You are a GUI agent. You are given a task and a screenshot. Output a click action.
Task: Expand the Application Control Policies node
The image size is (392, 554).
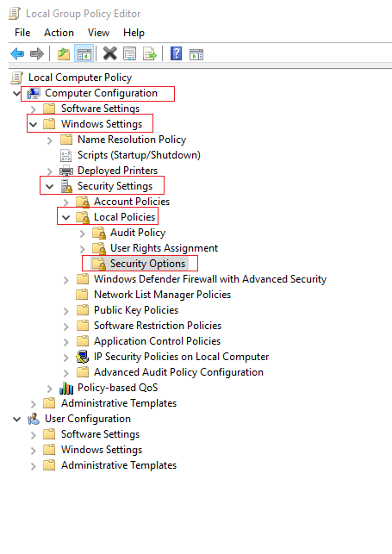click(66, 342)
